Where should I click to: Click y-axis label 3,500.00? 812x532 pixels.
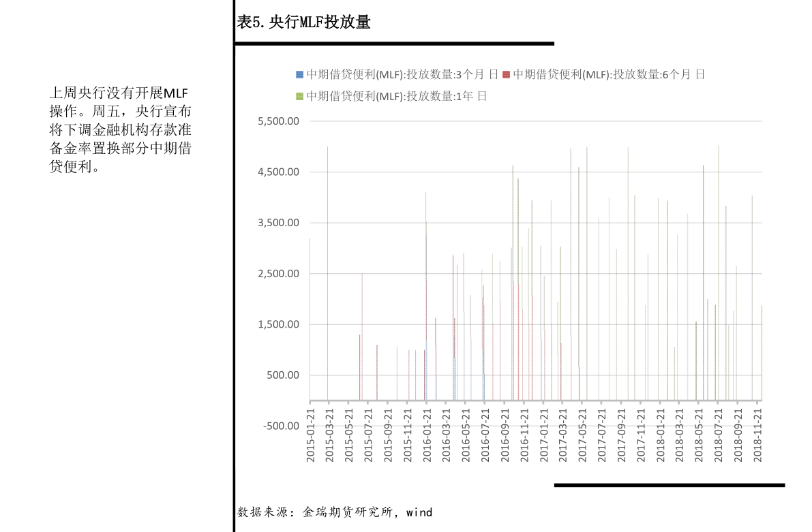point(279,223)
